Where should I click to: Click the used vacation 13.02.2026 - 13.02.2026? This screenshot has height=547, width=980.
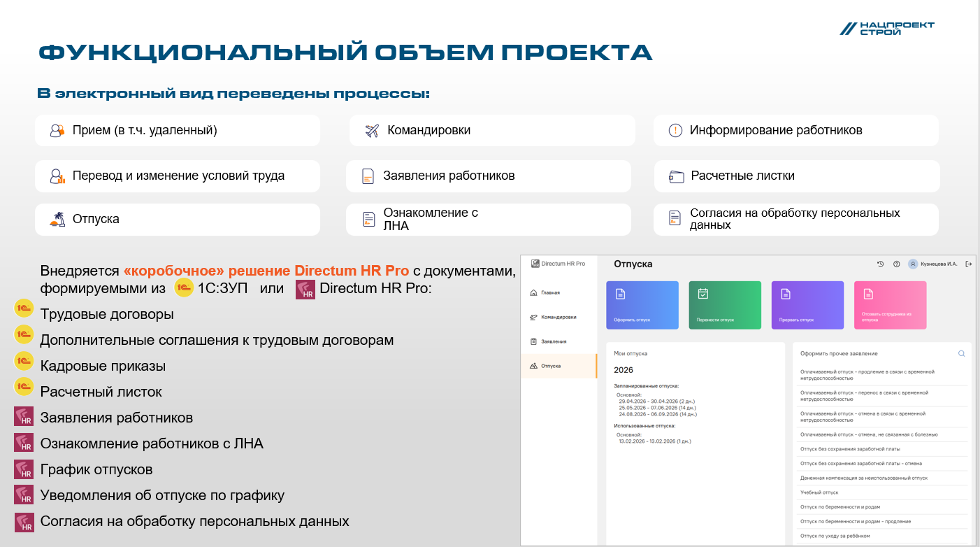coord(654,441)
